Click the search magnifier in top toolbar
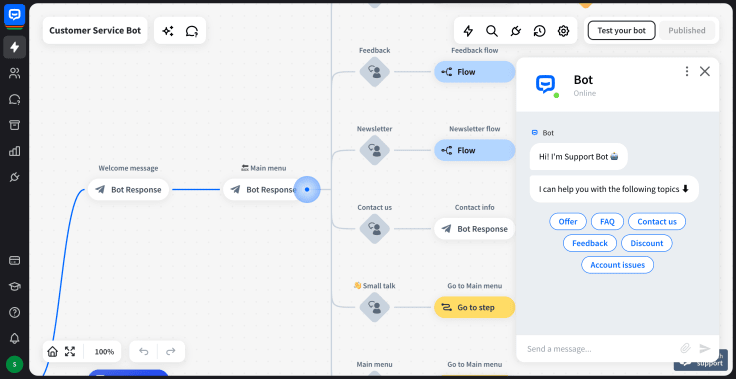The image size is (736, 379). click(x=491, y=31)
